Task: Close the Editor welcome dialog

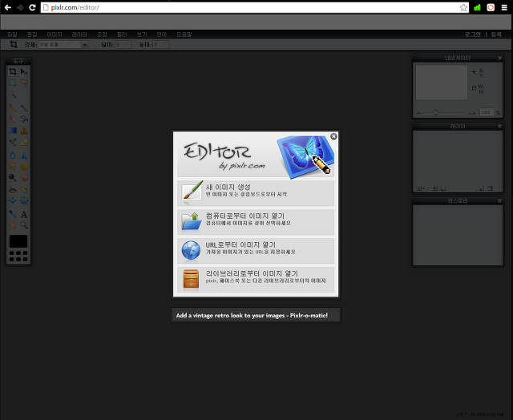Action: 333,136
